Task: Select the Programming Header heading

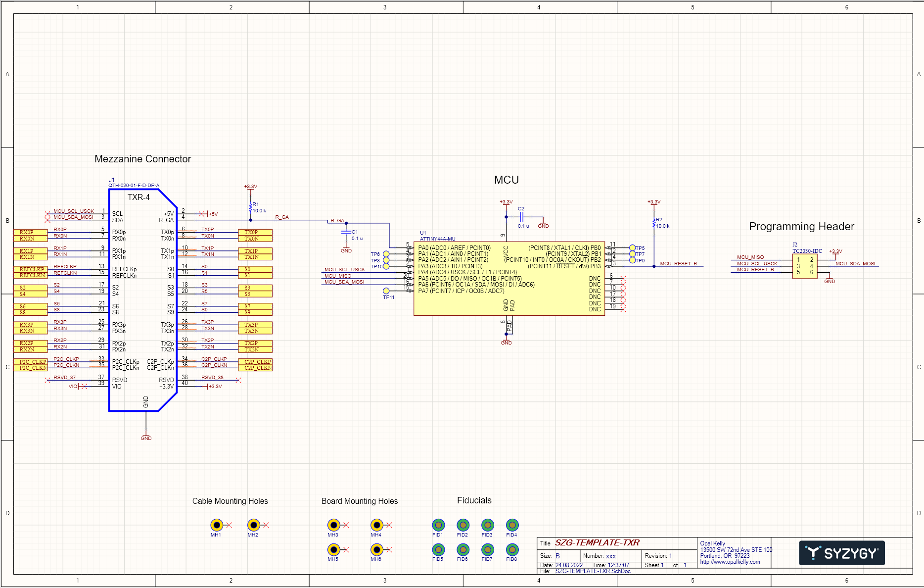Action: pyautogui.click(x=801, y=226)
